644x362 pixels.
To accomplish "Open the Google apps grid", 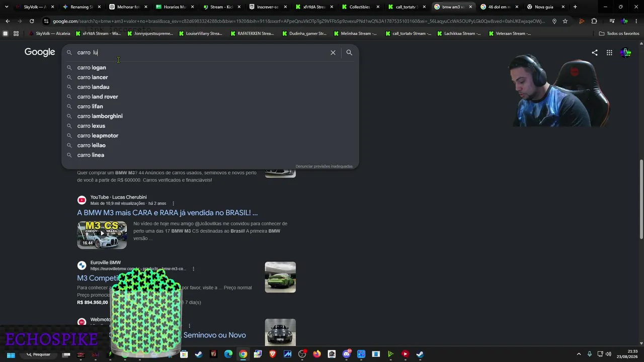I will [x=609, y=52].
